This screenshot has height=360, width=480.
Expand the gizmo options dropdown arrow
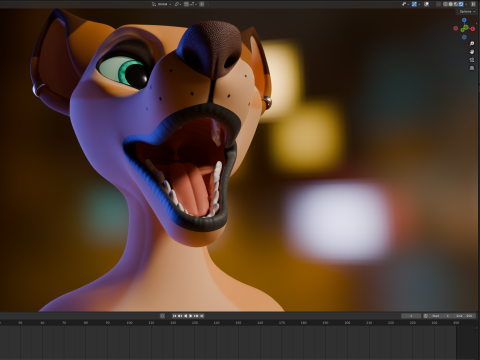419,4
